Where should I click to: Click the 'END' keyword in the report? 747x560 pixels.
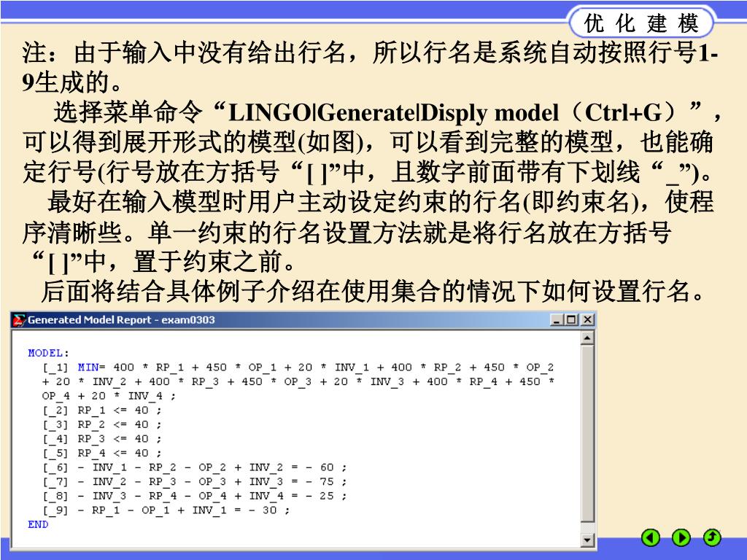click(x=38, y=524)
